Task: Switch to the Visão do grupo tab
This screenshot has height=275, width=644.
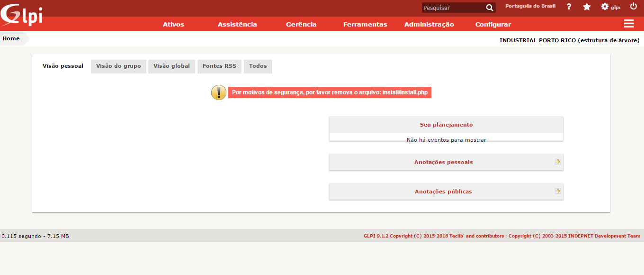Action: tap(118, 66)
